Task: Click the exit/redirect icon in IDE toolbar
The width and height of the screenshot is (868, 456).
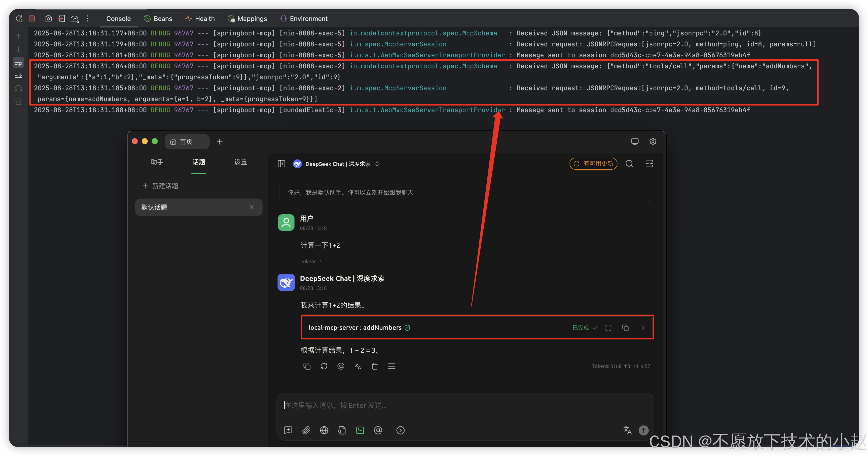Action: [x=62, y=18]
